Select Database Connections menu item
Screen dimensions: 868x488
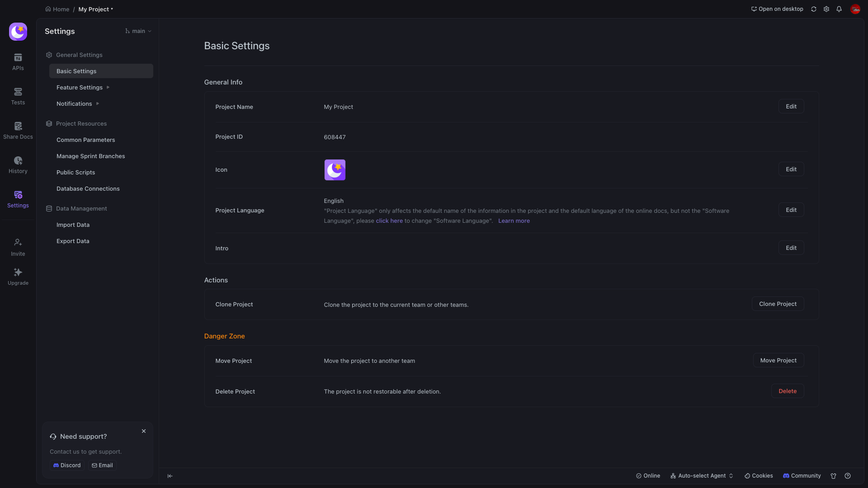88,188
